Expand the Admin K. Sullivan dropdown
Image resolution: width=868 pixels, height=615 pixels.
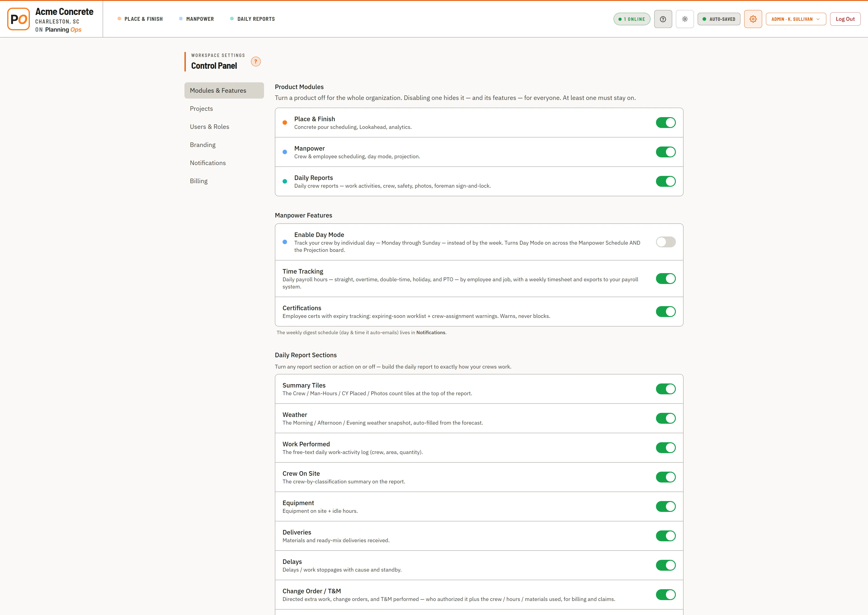point(796,19)
